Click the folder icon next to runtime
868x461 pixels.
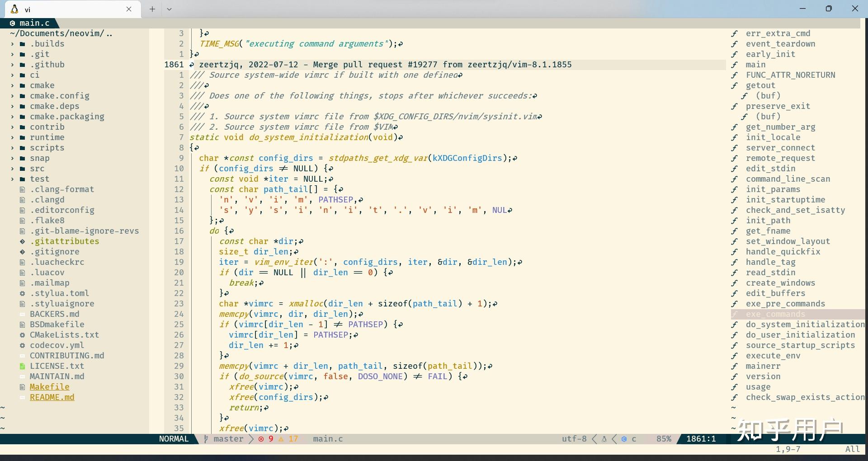point(22,137)
